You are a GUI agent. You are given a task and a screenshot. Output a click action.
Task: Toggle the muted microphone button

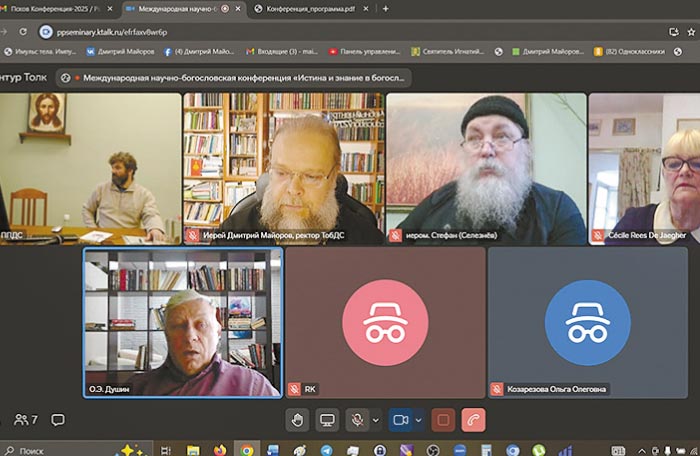[357, 420]
